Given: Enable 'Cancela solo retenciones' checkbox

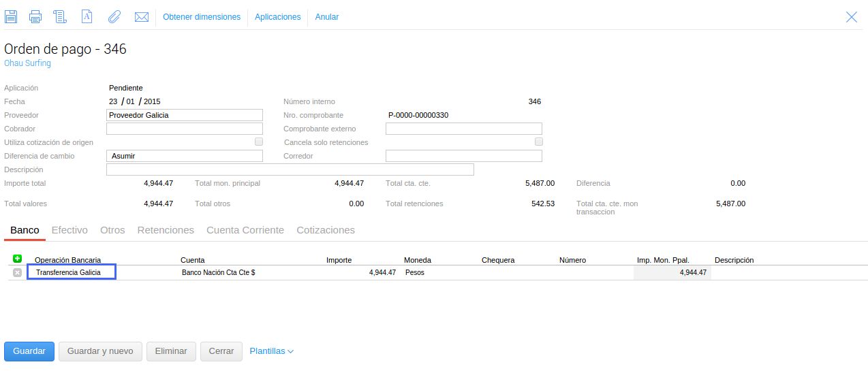Looking at the screenshot, I should 539,142.
